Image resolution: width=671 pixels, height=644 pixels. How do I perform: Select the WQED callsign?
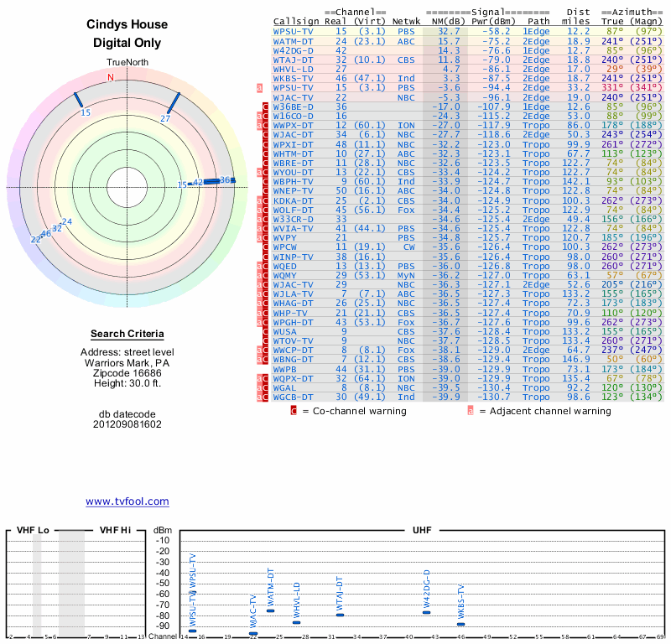point(285,266)
